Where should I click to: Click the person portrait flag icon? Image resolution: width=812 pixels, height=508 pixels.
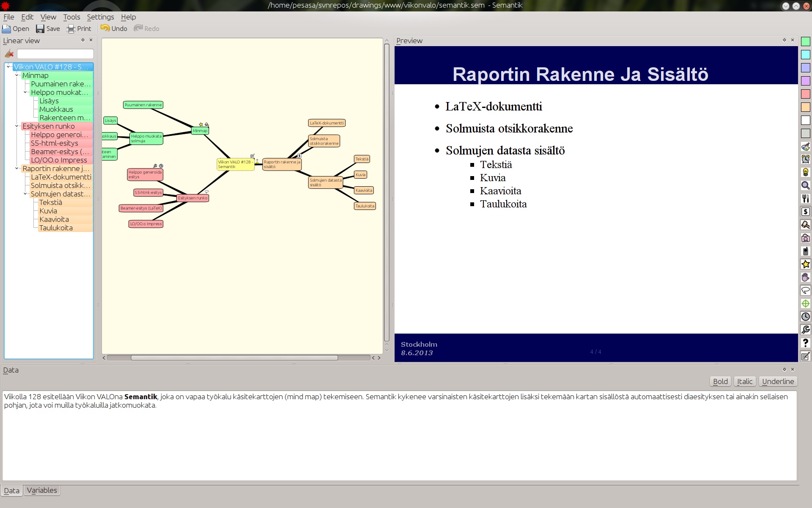click(805, 238)
